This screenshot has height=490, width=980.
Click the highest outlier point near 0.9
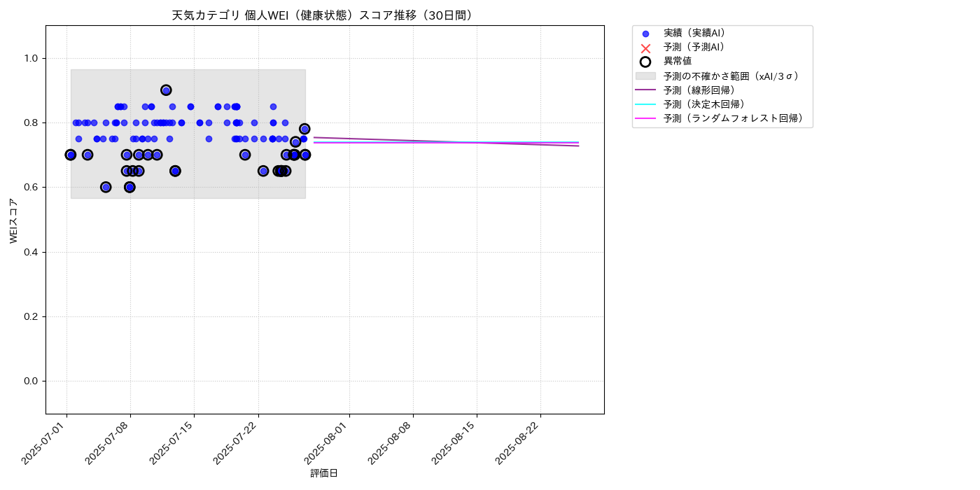point(166,90)
